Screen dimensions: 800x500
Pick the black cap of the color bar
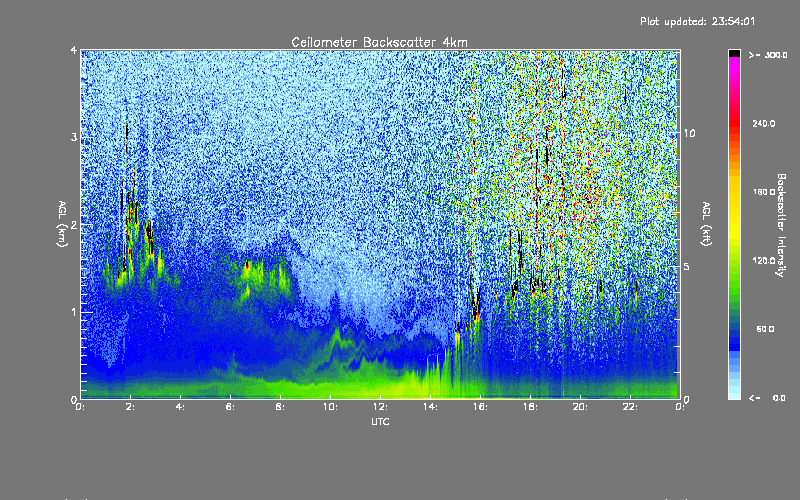click(734, 53)
